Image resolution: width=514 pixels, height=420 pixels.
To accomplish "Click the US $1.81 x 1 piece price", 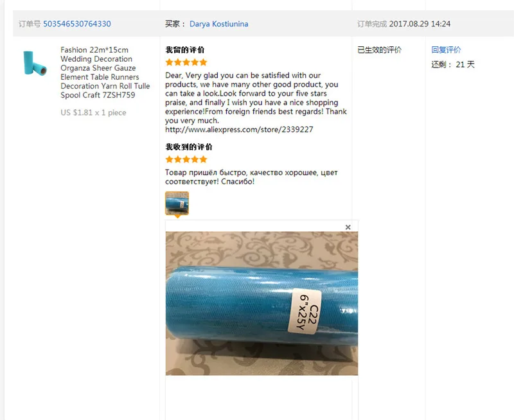I will click(93, 112).
